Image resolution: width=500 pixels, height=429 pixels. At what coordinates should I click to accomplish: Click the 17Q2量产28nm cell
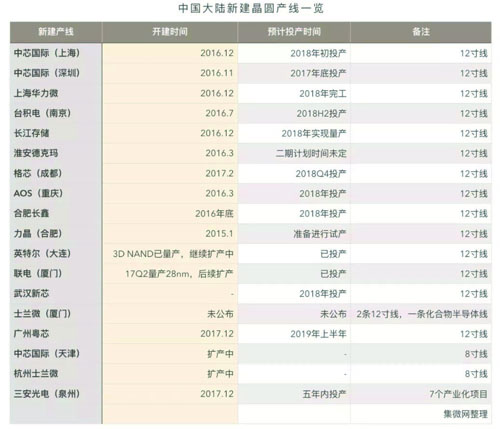(x=179, y=274)
